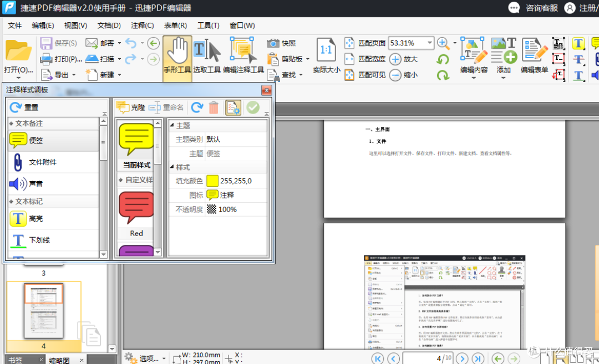Click the Undo arrow icon

coord(131,43)
